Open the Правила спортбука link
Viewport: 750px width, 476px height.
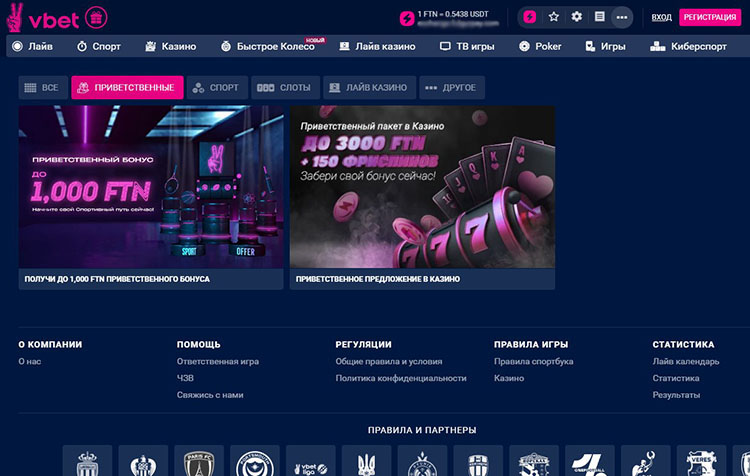(x=534, y=361)
